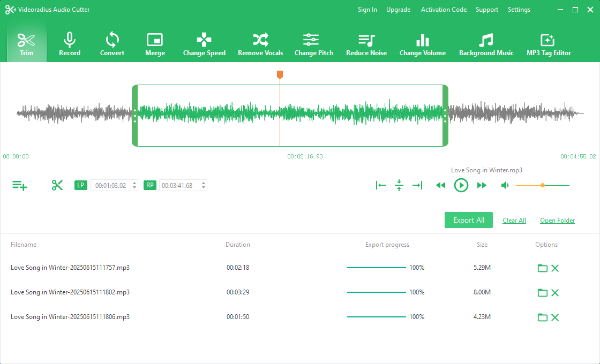Toggle the RP right point marker

coord(149,185)
